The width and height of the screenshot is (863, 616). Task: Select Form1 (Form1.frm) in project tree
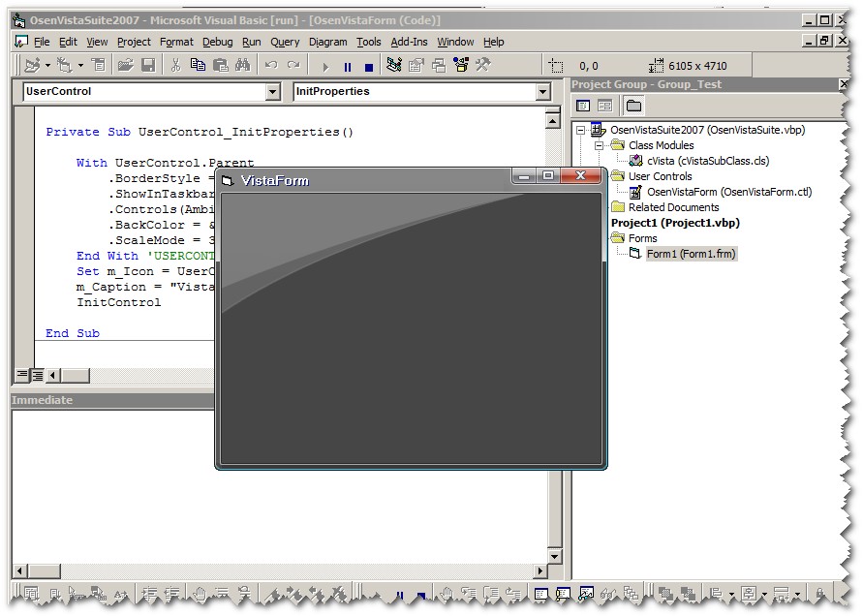pyautogui.click(x=692, y=254)
